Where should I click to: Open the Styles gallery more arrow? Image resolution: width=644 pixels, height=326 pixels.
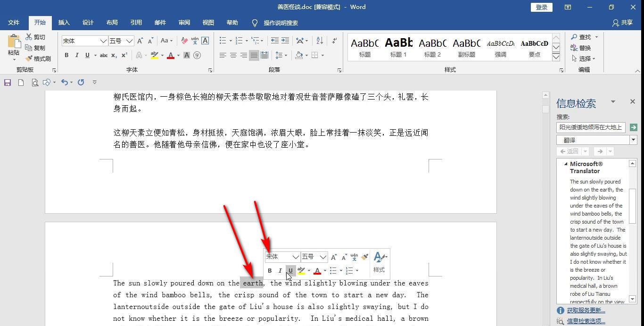tap(556, 57)
